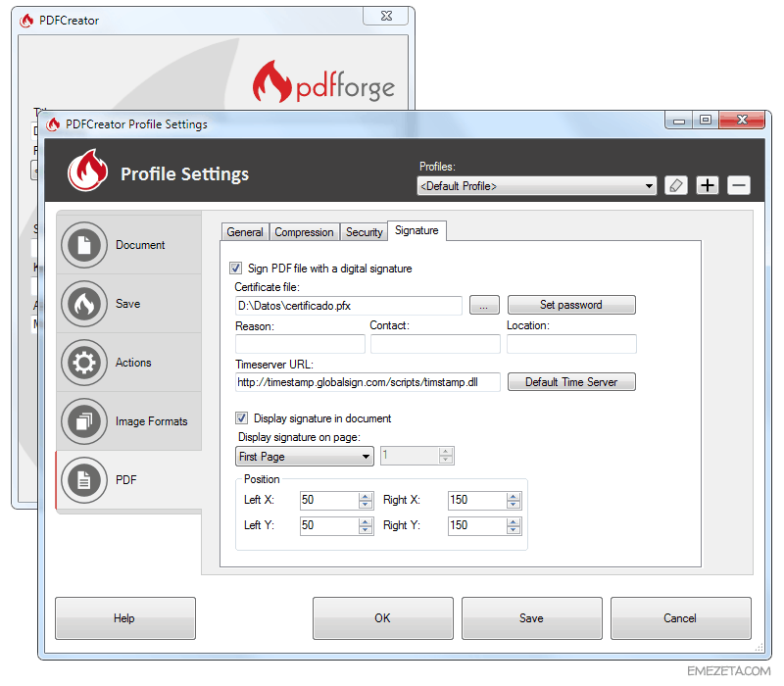Maximize the Profile Settings window
Viewport: 784px width, 686px height.
706,120
